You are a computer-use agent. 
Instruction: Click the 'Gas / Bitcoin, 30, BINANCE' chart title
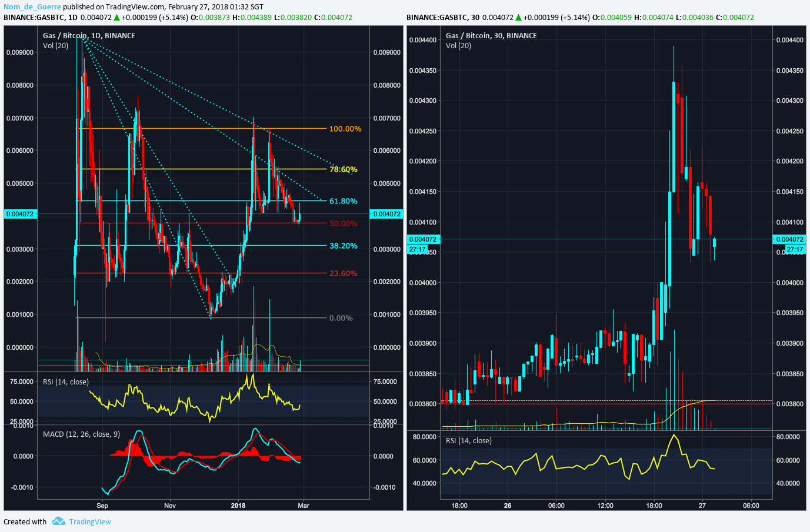[491, 36]
